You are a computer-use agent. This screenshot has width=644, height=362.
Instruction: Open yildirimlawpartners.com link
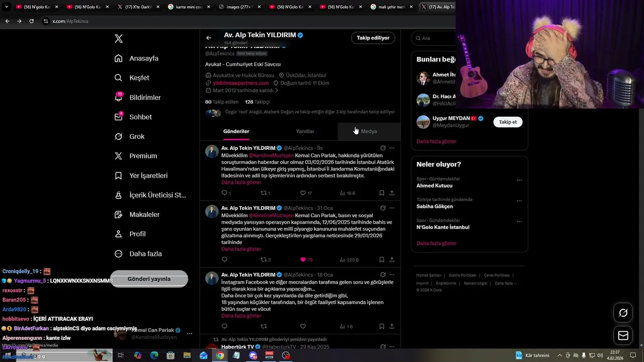240,83
